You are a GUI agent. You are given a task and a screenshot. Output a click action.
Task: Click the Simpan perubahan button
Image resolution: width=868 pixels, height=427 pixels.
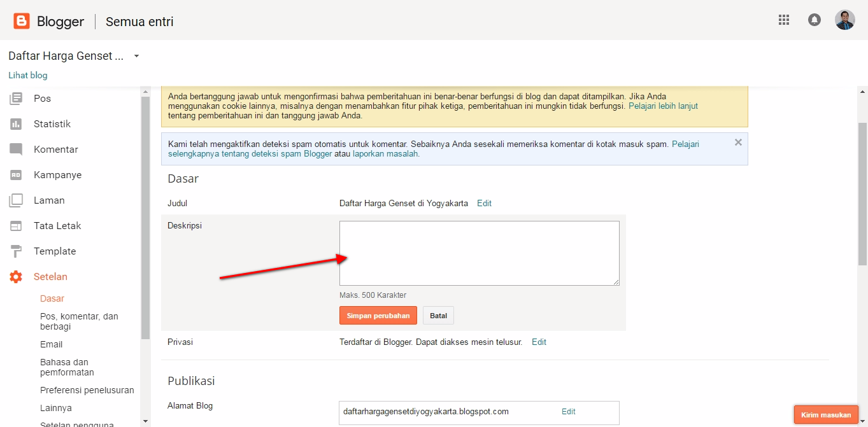point(378,316)
